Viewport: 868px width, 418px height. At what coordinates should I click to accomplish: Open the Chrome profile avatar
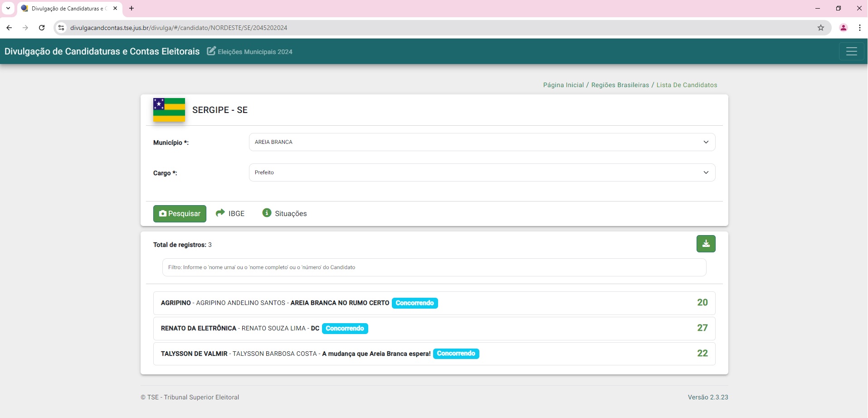coord(844,28)
